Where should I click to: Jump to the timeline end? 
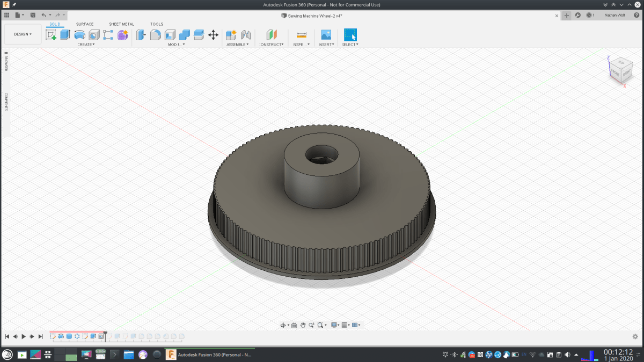pyautogui.click(x=40, y=336)
